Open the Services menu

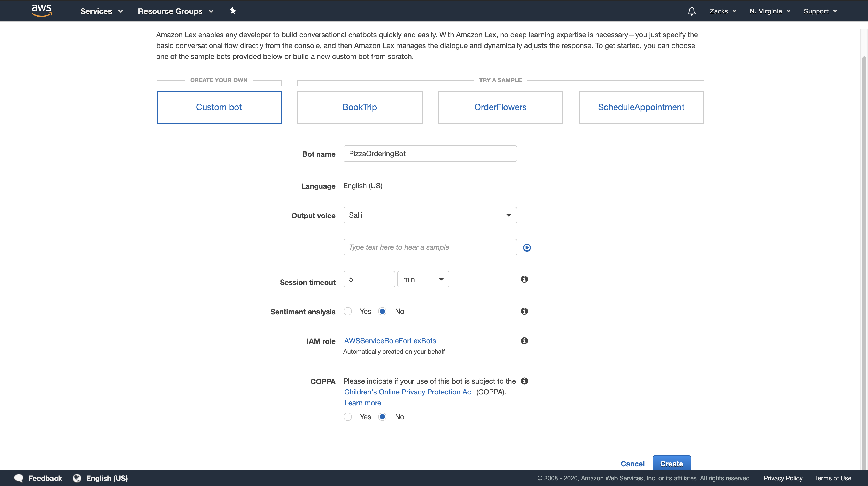(101, 11)
